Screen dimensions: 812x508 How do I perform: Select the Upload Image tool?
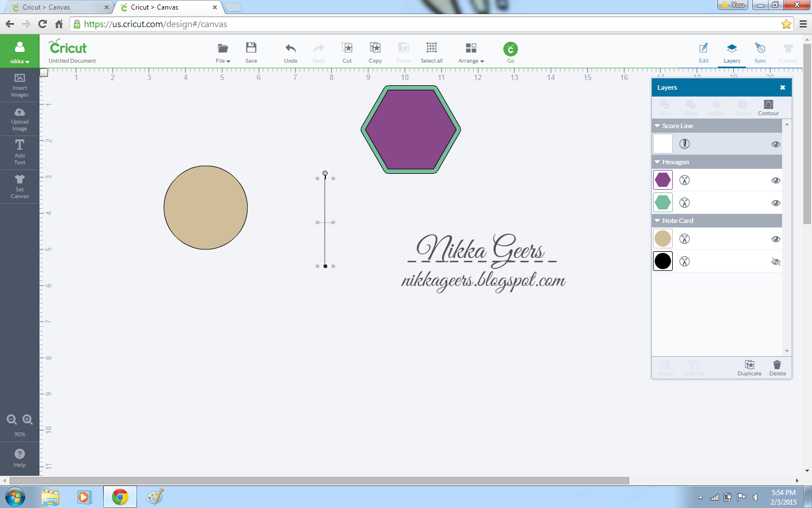[20, 120]
